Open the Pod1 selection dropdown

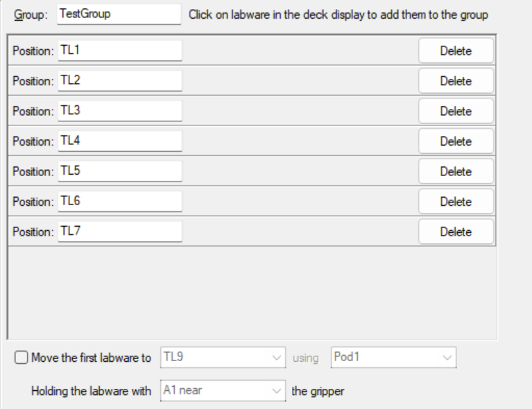[x=393, y=358]
